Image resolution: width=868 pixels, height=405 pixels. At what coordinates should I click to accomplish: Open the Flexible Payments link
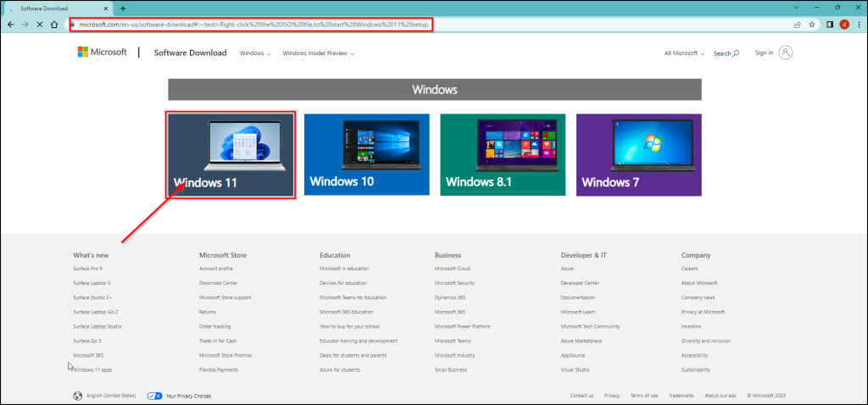tap(219, 369)
